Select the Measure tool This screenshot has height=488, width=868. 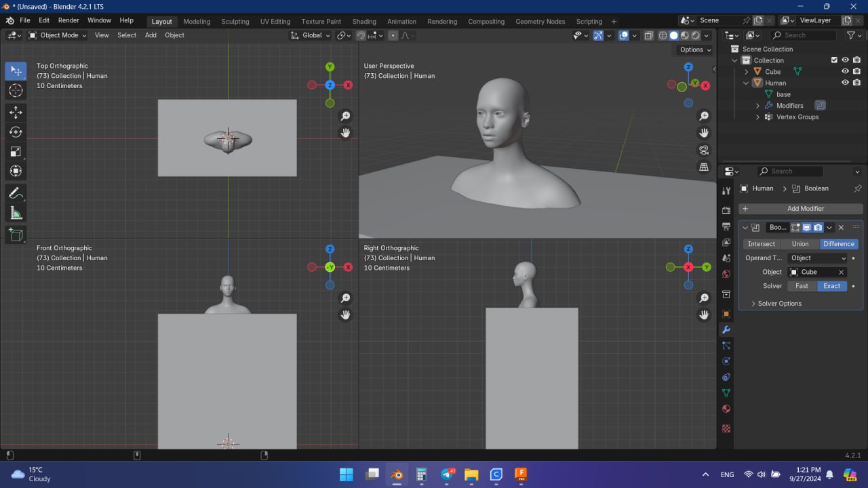[x=16, y=213]
